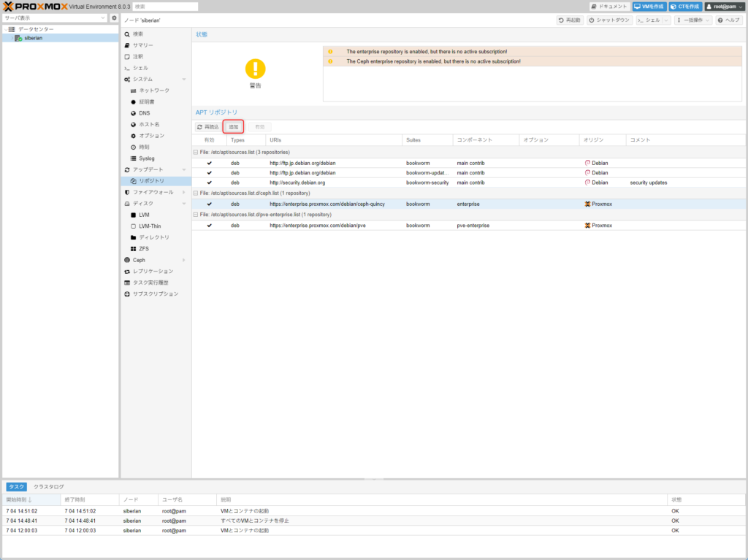Click the LVM-Thin outline square icon

133,226
